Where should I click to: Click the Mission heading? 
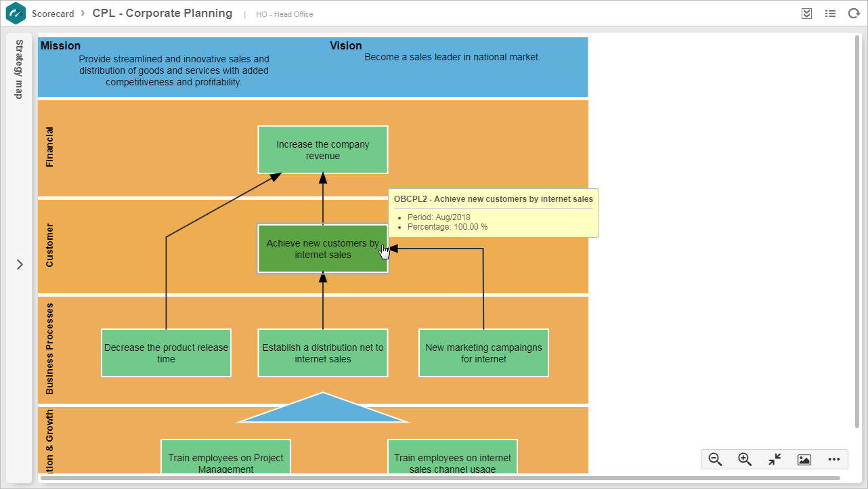coord(60,46)
